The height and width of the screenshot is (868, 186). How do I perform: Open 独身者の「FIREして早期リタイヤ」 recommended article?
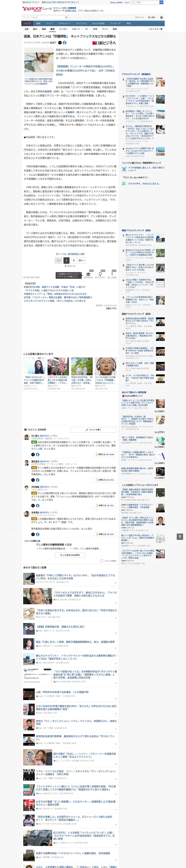pyautogui.click(x=75, y=577)
